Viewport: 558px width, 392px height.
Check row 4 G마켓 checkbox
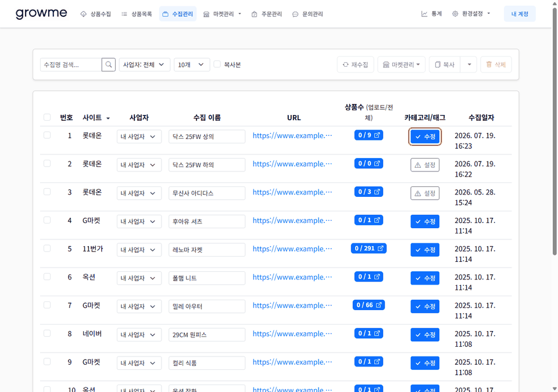click(47, 220)
